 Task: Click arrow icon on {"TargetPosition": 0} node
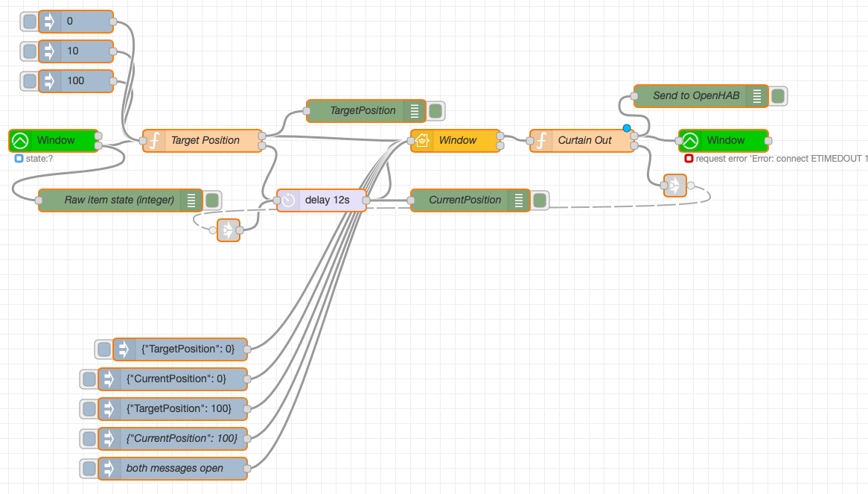pyautogui.click(x=123, y=349)
